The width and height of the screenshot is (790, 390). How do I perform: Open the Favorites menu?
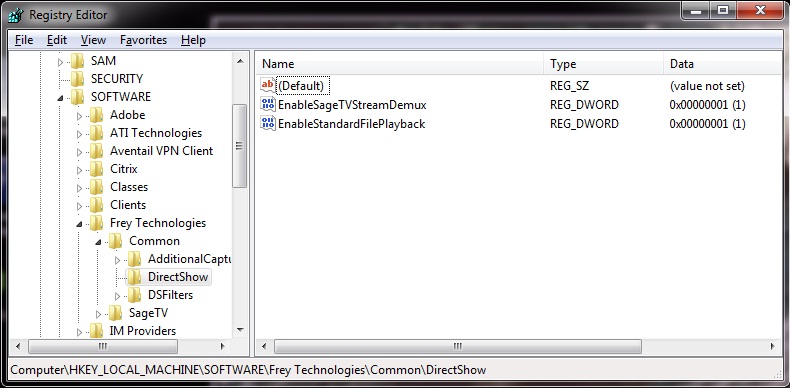pyautogui.click(x=143, y=40)
